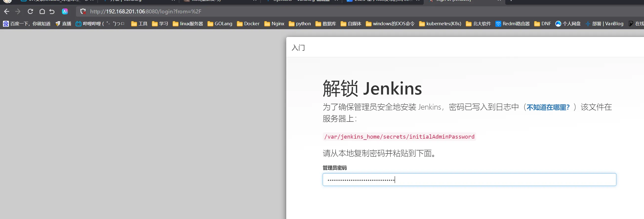Click the 入门 dialog title
This screenshot has width=644, height=219.
pyautogui.click(x=298, y=48)
